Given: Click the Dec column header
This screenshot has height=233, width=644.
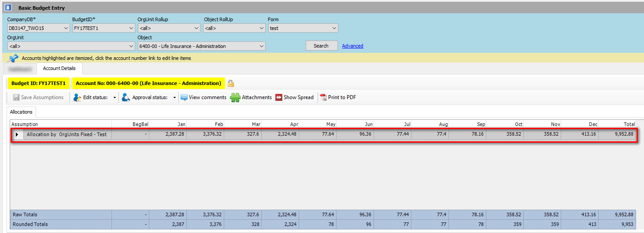Looking at the screenshot, I should pyautogui.click(x=580, y=124).
